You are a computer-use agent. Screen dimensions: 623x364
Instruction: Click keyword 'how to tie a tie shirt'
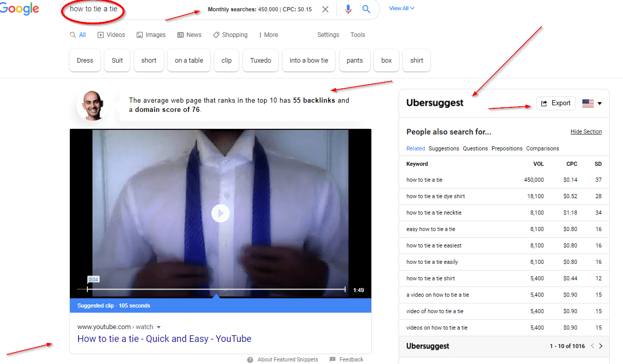(x=430, y=278)
